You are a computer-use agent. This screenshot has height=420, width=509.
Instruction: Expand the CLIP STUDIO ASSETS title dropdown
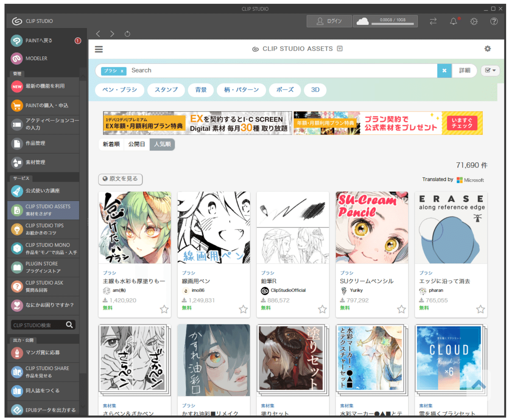[x=339, y=49]
